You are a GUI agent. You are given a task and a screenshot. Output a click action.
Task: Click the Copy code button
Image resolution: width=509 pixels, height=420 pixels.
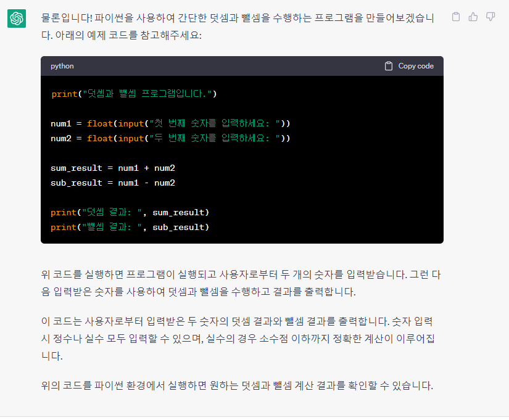pyautogui.click(x=409, y=66)
